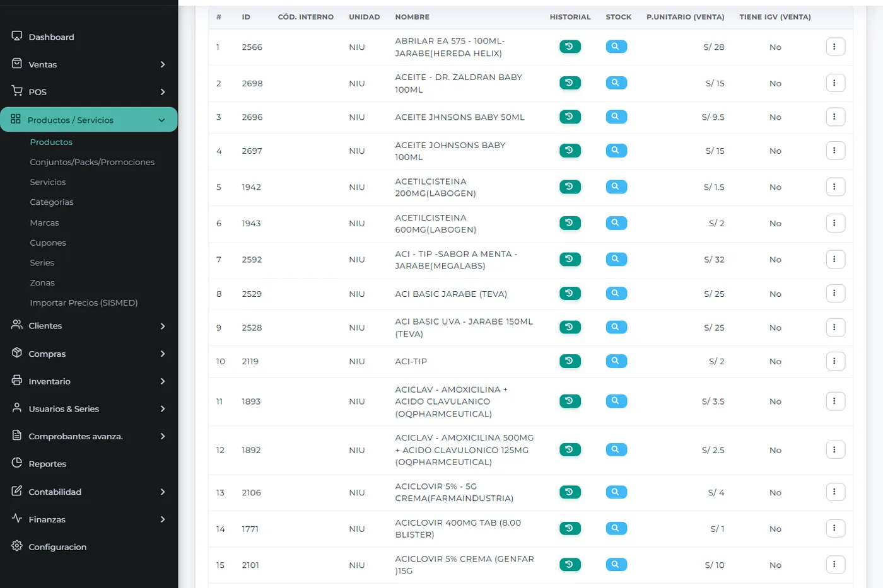View stock for ACETILCISTEINA 600MG
Image resolution: width=883 pixels, height=588 pixels.
(616, 223)
